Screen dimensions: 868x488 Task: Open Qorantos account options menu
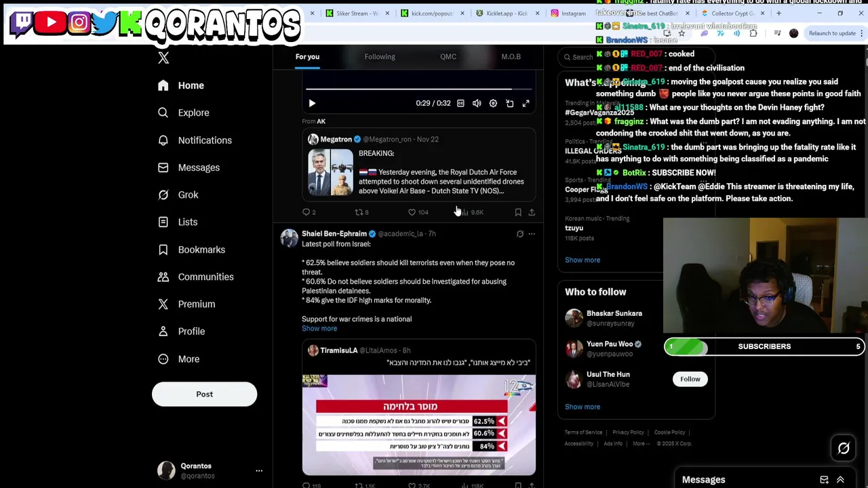[x=259, y=470]
